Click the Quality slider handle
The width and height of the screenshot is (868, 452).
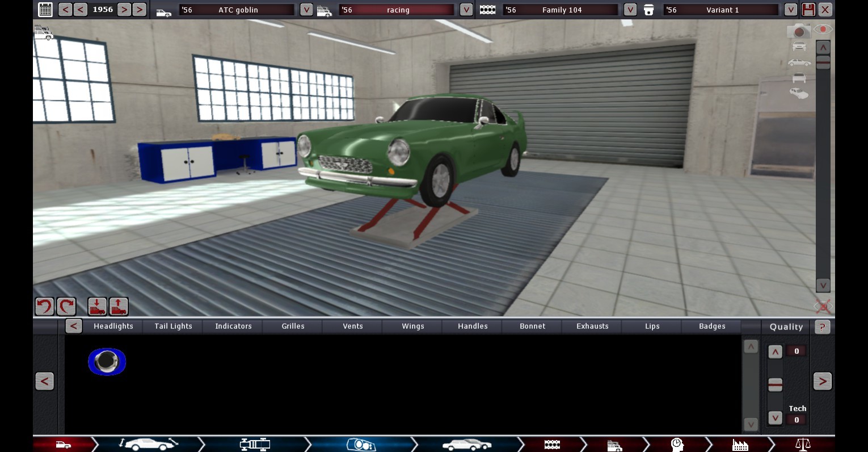click(775, 384)
